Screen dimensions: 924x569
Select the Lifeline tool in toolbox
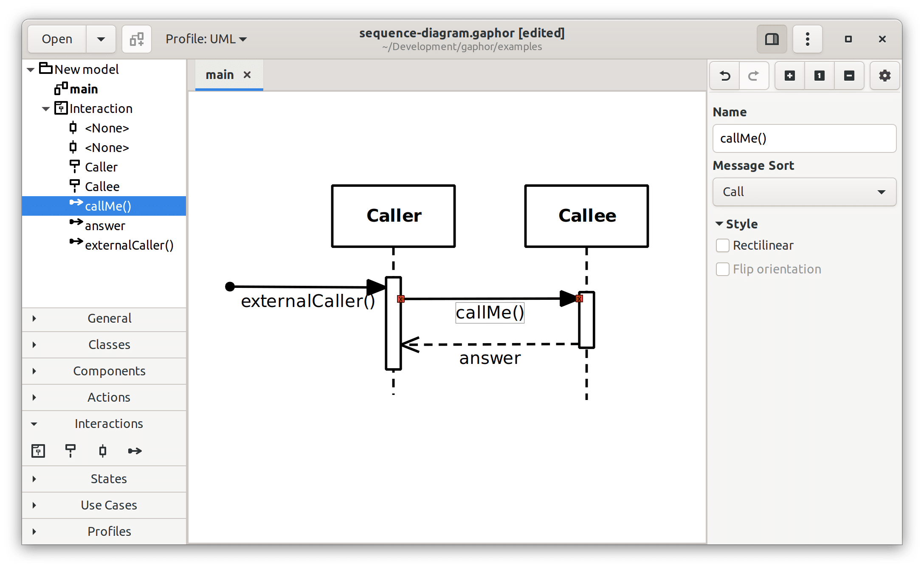point(70,451)
